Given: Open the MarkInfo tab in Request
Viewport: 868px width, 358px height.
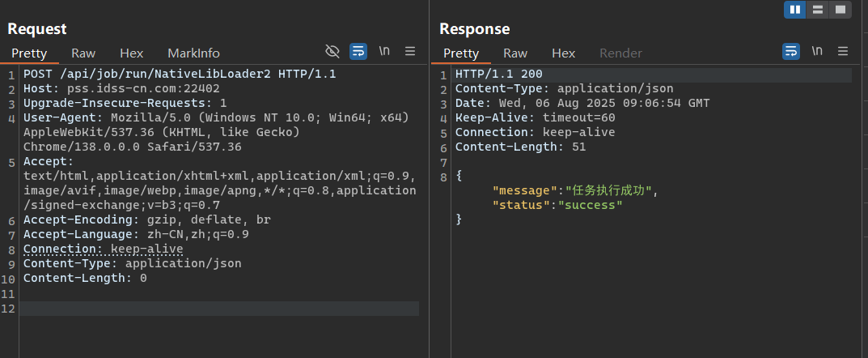Looking at the screenshot, I should point(194,53).
